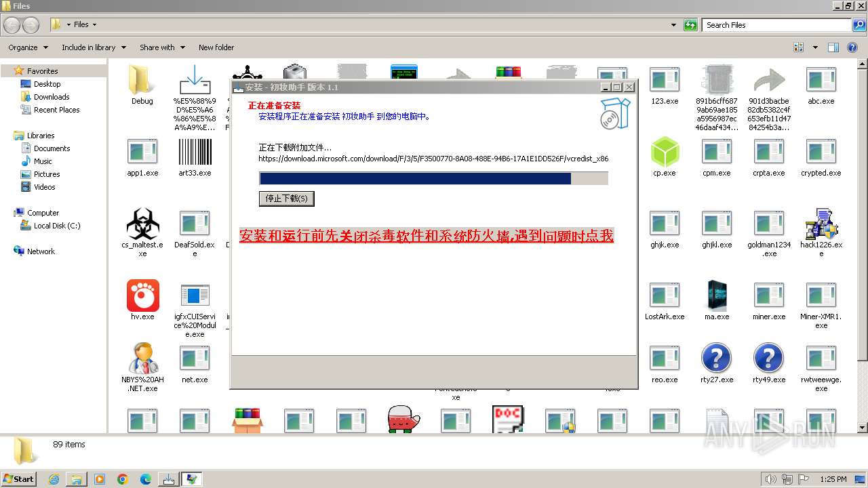Screen dimensions: 868x488
Task: Select the abc.exe file icon
Action: 821,80
